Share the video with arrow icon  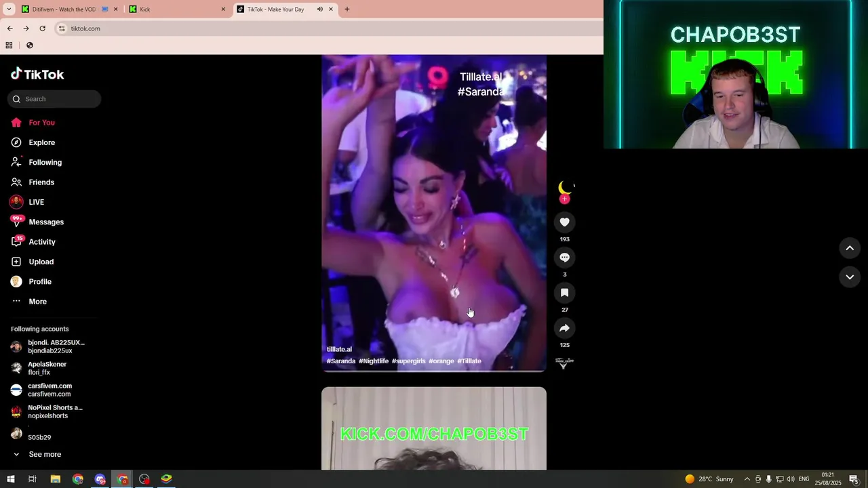564,328
